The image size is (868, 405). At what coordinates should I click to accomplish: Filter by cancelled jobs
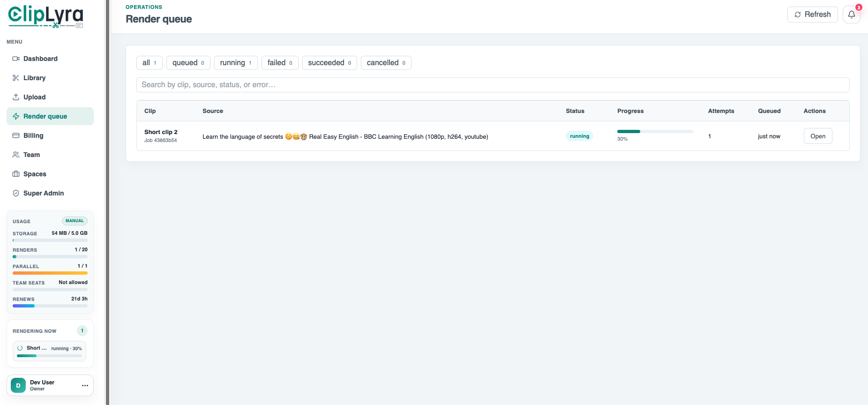point(386,63)
